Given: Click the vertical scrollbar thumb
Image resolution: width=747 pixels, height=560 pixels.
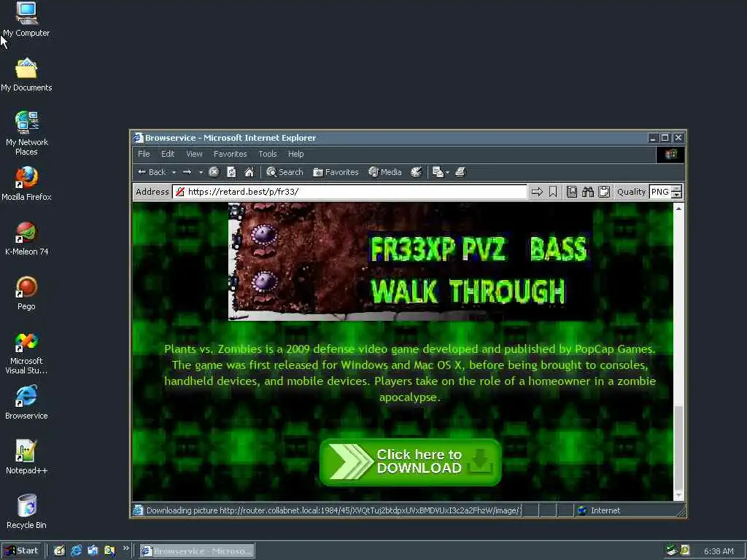Looking at the screenshot, I should point(678,448).
